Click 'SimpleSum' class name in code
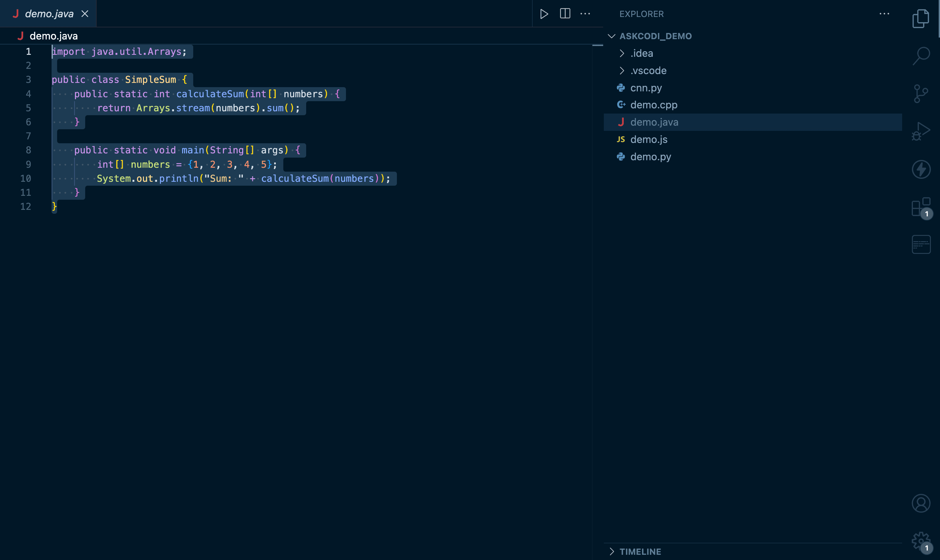Image resolution: width=940 pixels, height=560 pixels. (x=150, y=80)
